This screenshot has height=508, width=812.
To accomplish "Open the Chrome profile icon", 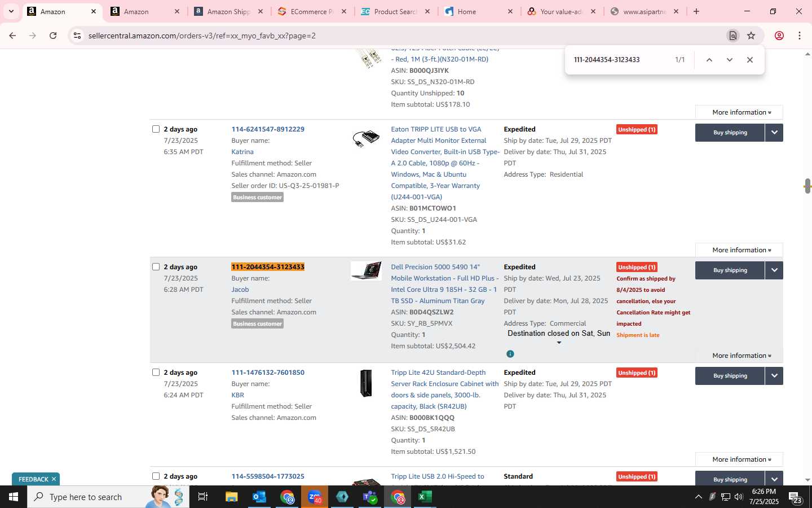I will (779, 36).
